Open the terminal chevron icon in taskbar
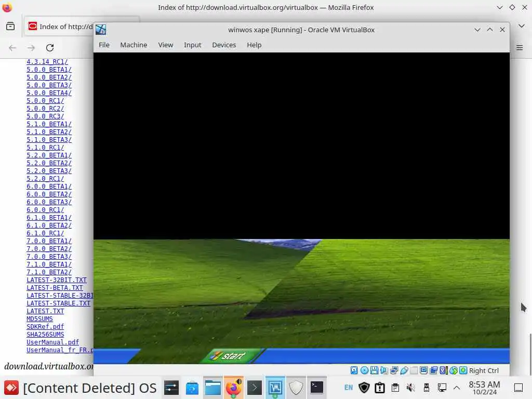Screen dimensions: 532x399 255,388
